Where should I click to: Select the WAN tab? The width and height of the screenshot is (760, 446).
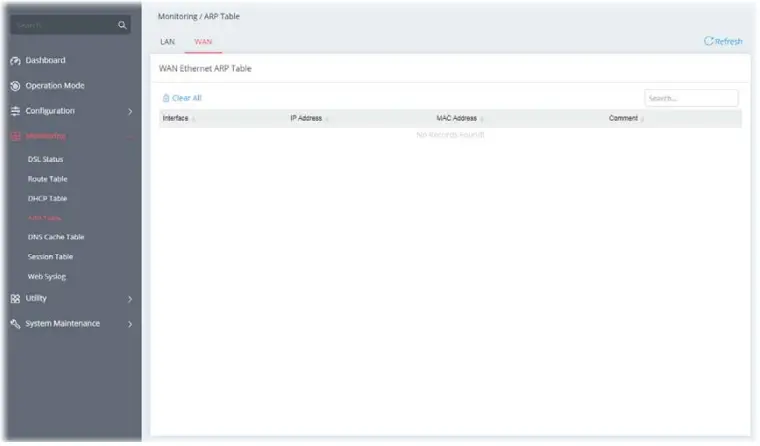203,42
